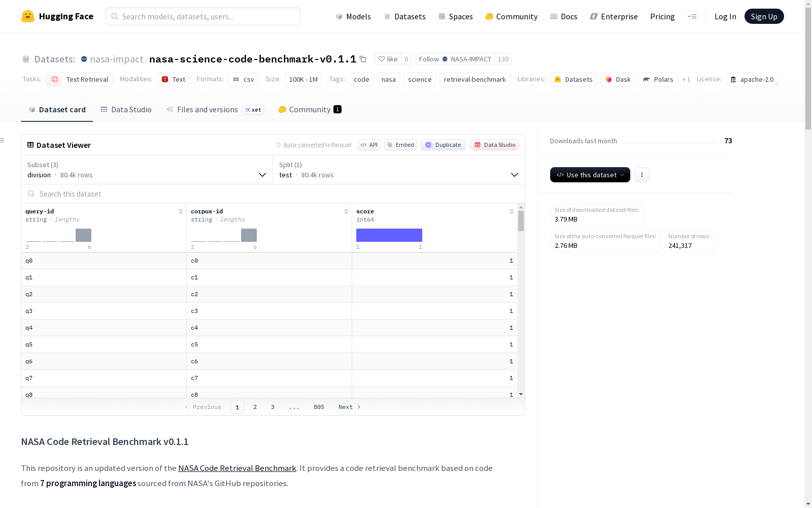Click the left-edge table of contents icon
Screen dimensions: 812x508
point(3,140)
